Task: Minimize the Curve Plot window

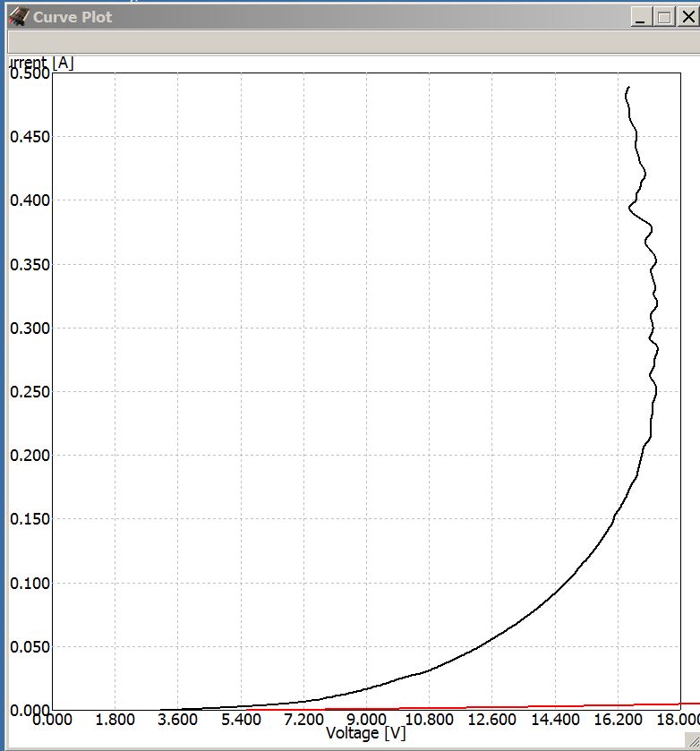Action: (640, 17)
